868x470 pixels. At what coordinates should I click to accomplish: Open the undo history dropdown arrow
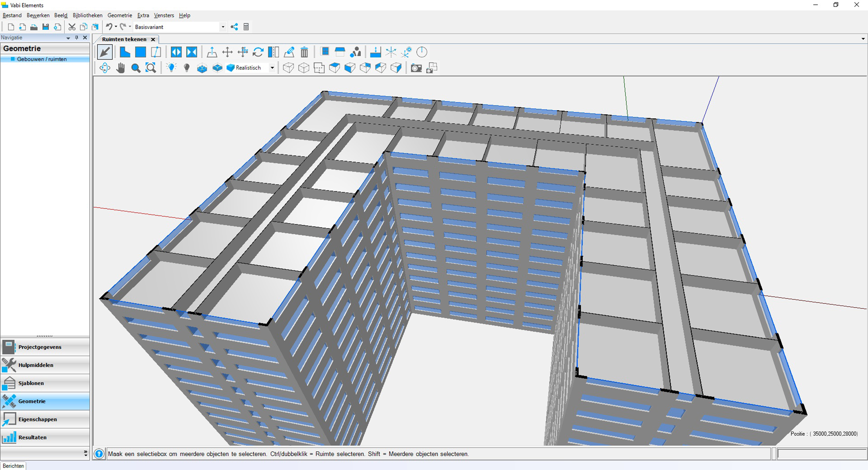tap(116, 27)
